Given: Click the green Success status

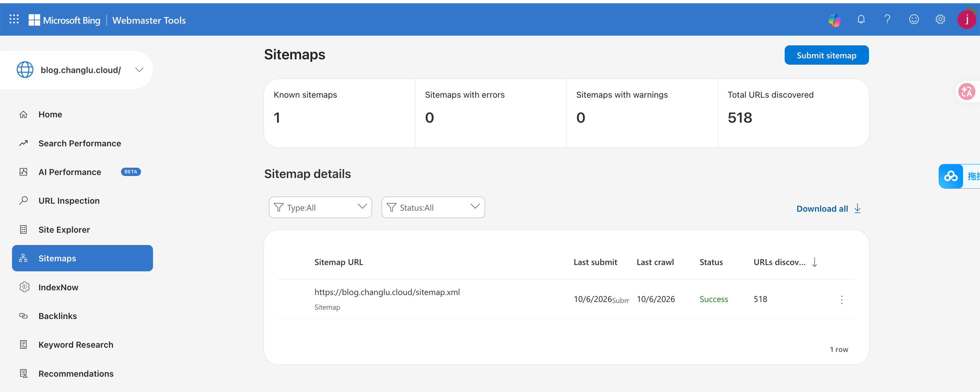Looking at the screenshot, I should pos(714,299).
